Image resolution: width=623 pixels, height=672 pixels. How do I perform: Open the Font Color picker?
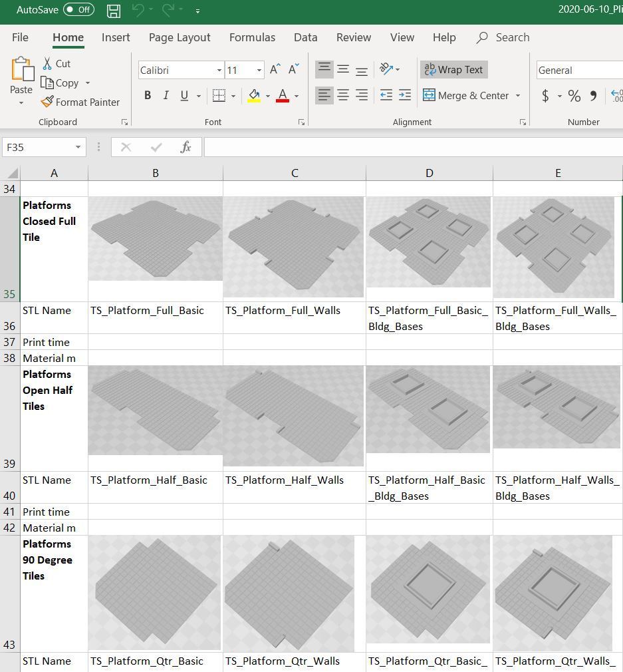282,95
